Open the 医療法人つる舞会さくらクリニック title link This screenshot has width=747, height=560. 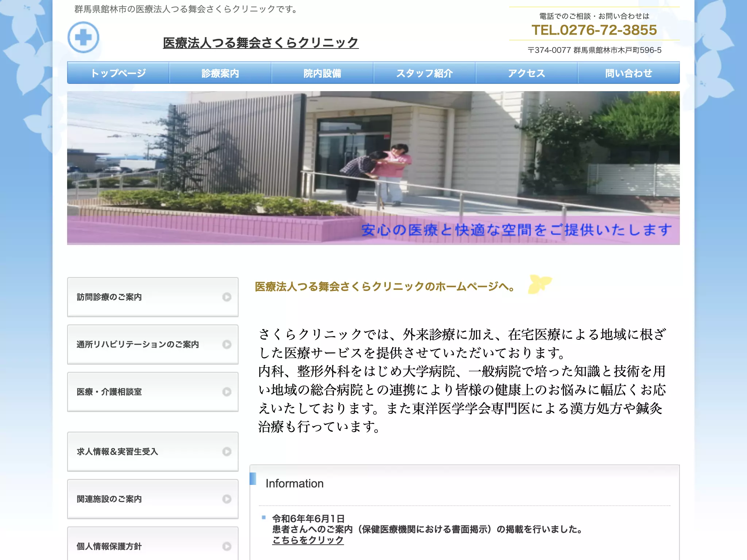pos(260,43)
